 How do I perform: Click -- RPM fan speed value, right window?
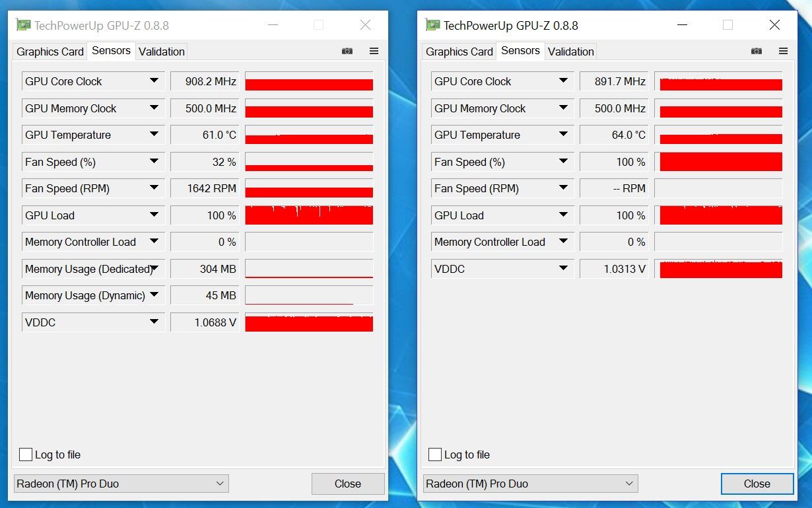(615, 188)
